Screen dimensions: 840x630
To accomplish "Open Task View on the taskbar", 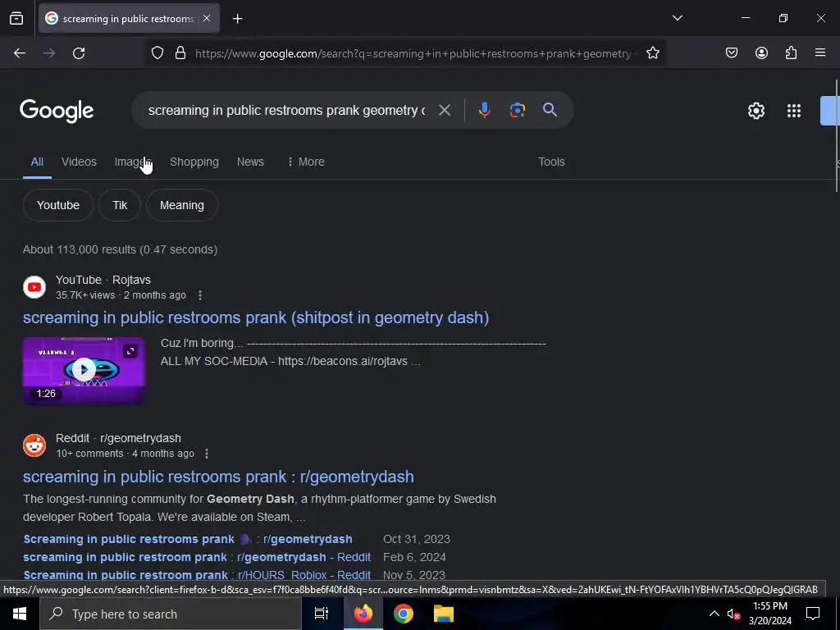I will point(321,614).
